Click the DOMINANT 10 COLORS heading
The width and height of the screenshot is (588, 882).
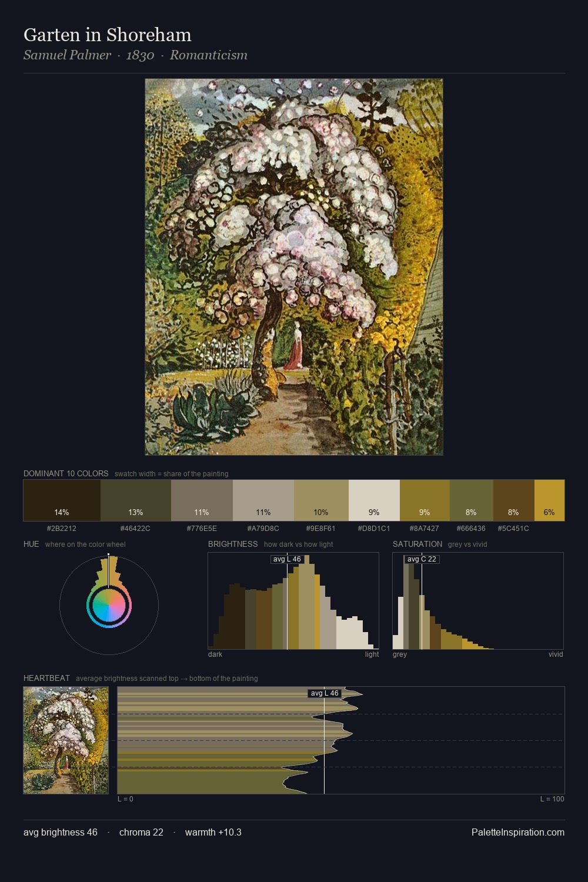pos(66,473)
